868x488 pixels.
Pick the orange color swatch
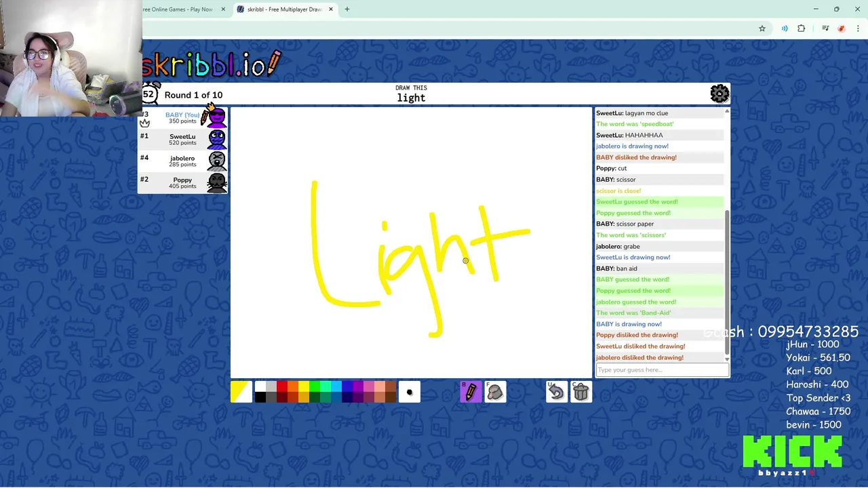293,386
